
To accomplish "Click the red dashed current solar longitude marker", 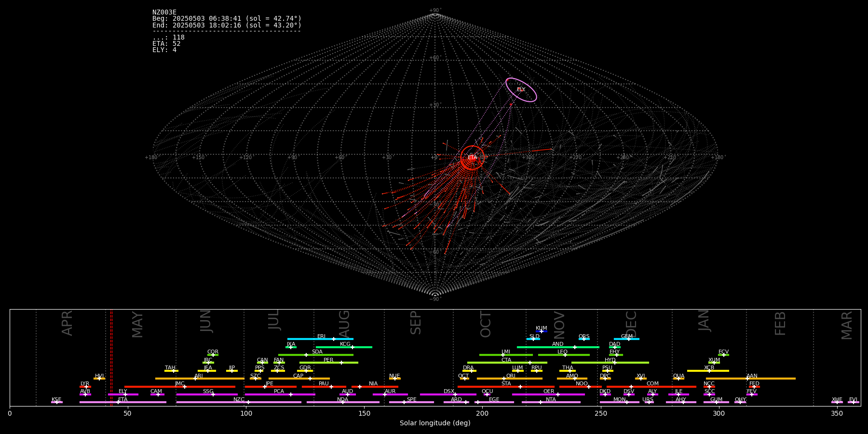I will click(x=111, y=357).
